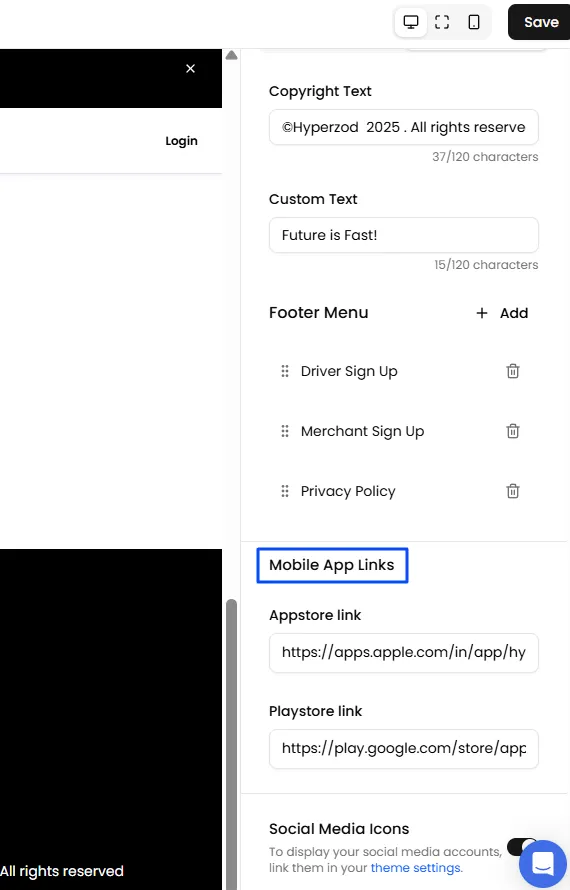Delete the Privacy Policy menu item

tap(513, 491)
